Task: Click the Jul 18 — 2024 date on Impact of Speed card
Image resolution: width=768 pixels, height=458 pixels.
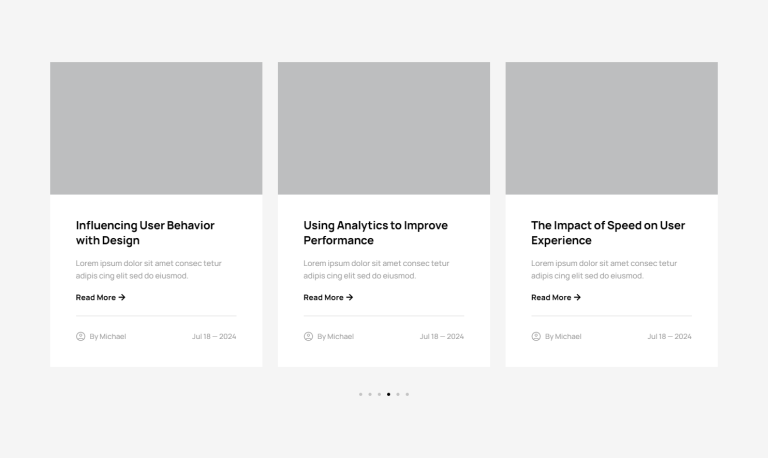Action: [x=669, y=337]
